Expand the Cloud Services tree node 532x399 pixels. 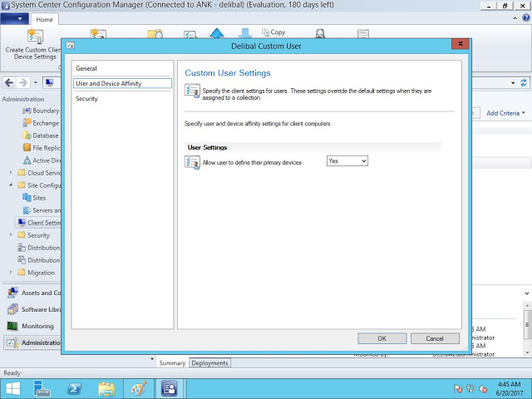[11, 173]
